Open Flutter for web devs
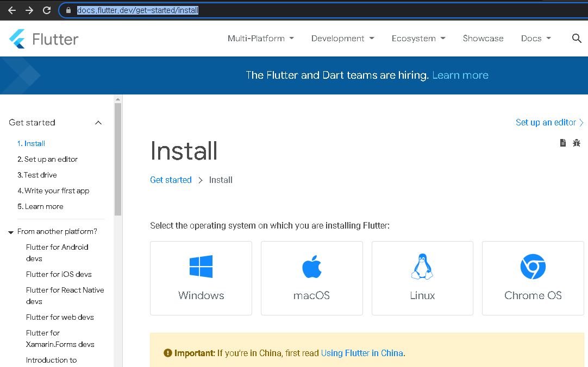 [60, 317]
